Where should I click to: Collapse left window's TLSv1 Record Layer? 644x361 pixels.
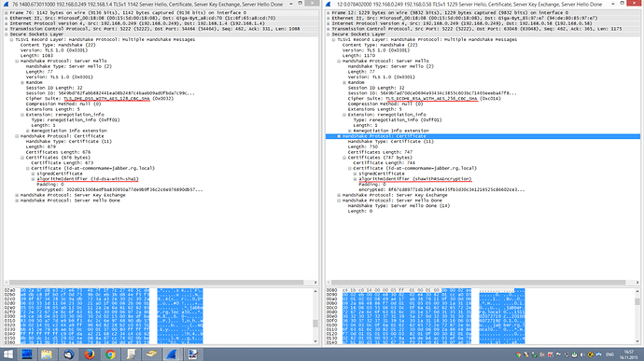11,39
